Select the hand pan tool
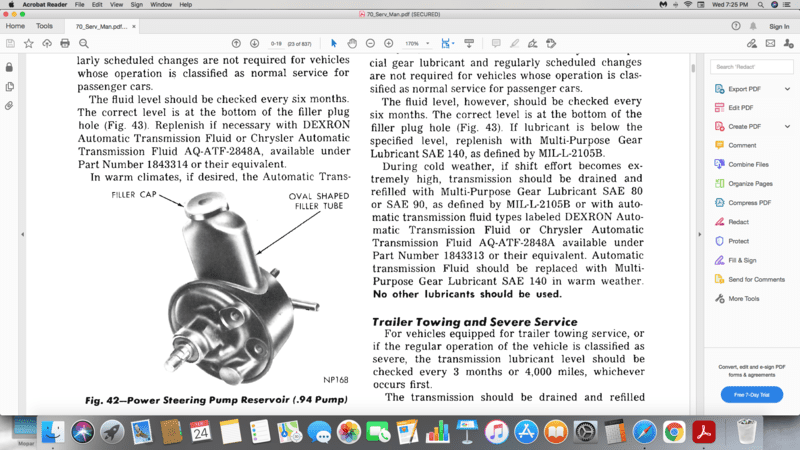 point(351,43)
